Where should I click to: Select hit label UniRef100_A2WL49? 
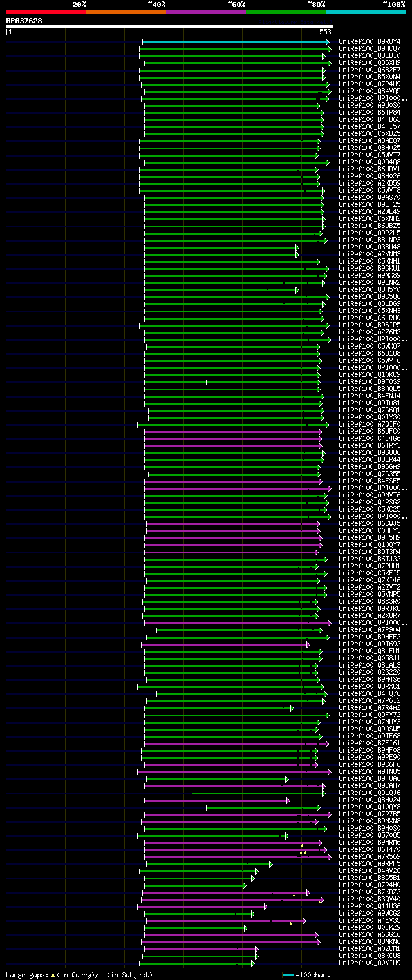point(370,211)
